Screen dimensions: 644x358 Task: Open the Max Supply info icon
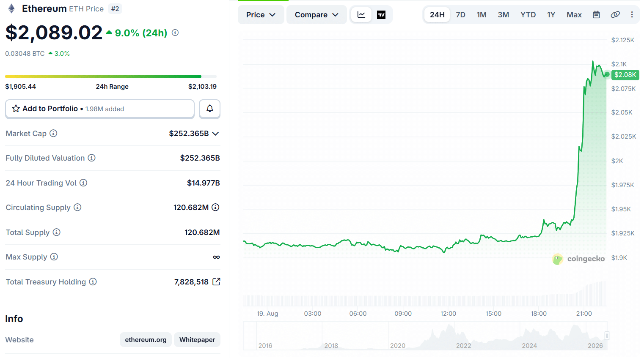54,257
